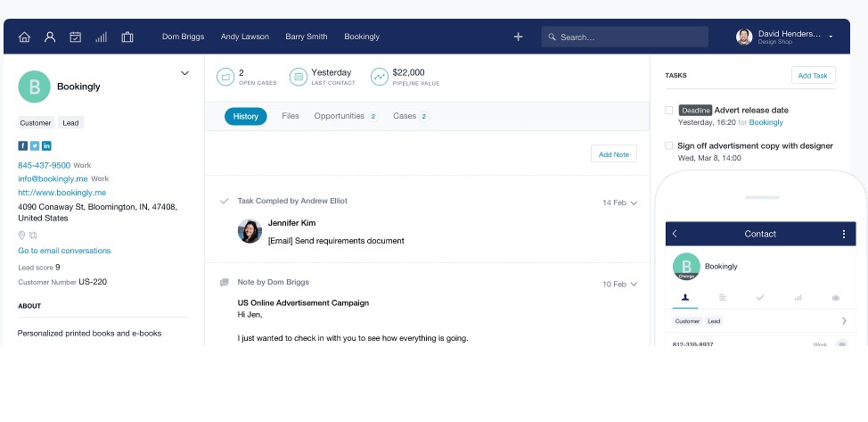
Task: Click the US Online Advertisement Campaign title
Action: 303,302
